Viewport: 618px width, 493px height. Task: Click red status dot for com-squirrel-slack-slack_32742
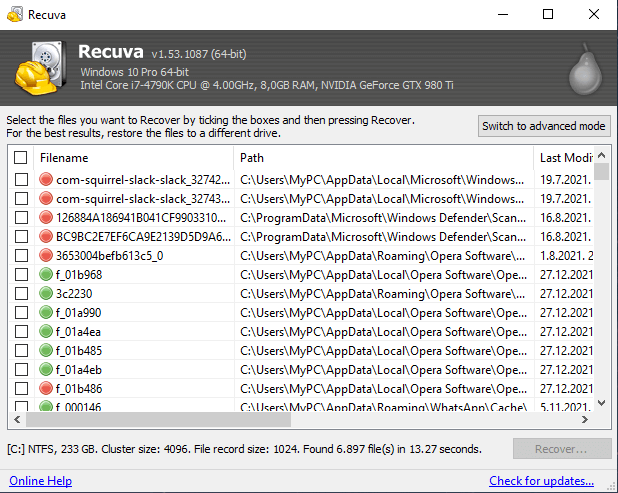(x=46, y=179)
